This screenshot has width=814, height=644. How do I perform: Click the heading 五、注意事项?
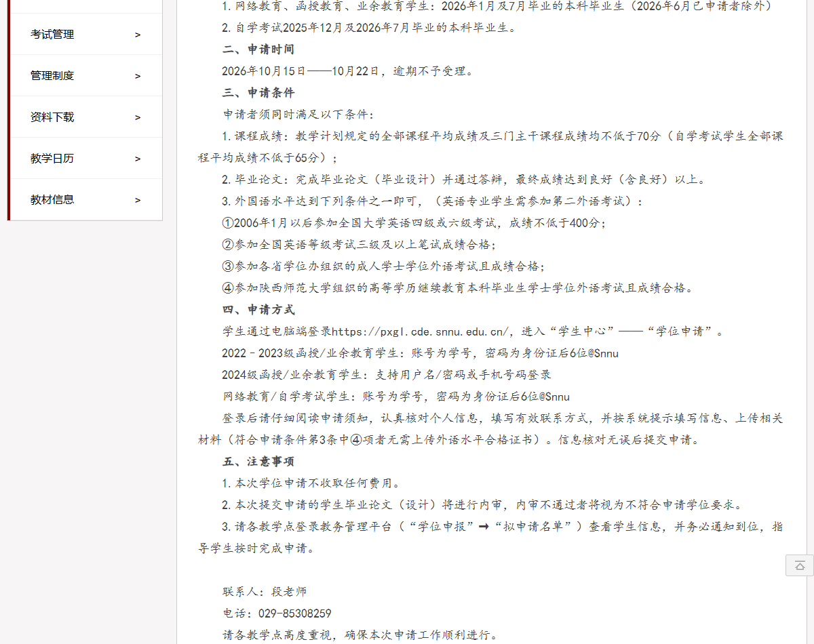[258, 462]
